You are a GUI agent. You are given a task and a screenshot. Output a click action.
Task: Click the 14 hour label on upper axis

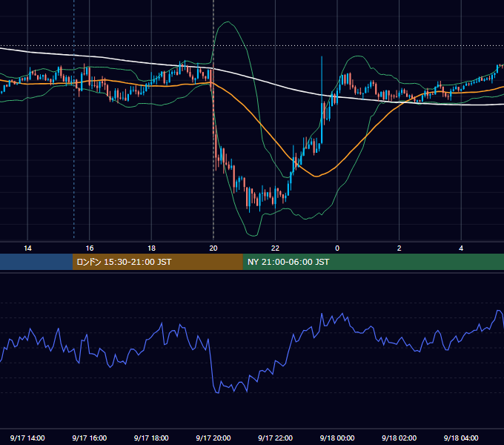coord(27,248)
